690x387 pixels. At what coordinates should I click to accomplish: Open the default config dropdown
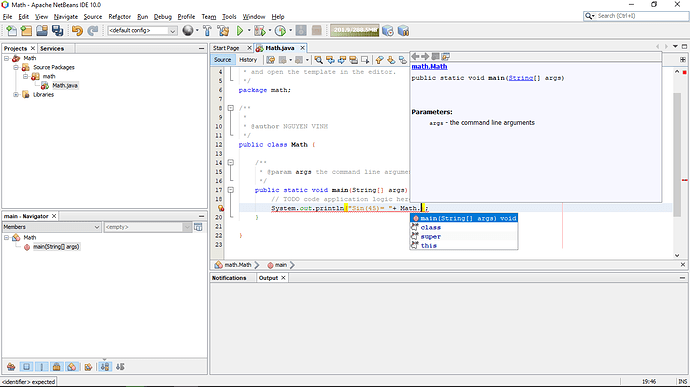coord(142,30)
